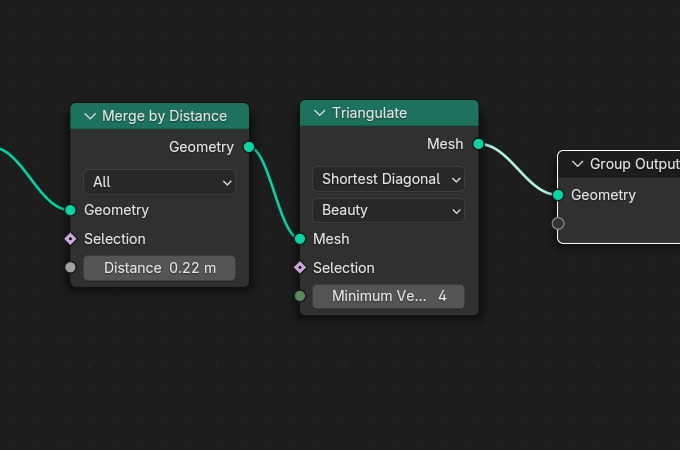The image size is (680, 450).
Task: Open the Beauty n-gon method dropdown
Action: pyautogui.click(x=389, y=210)
